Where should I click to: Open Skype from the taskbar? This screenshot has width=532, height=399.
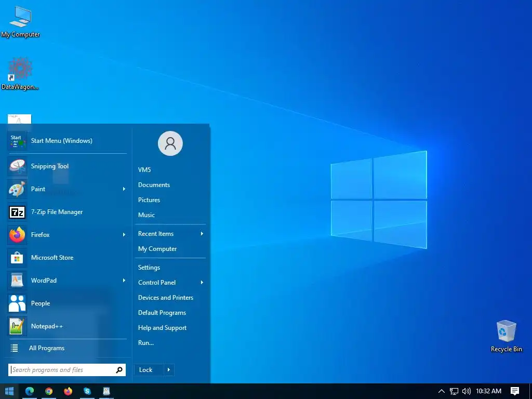87,391
